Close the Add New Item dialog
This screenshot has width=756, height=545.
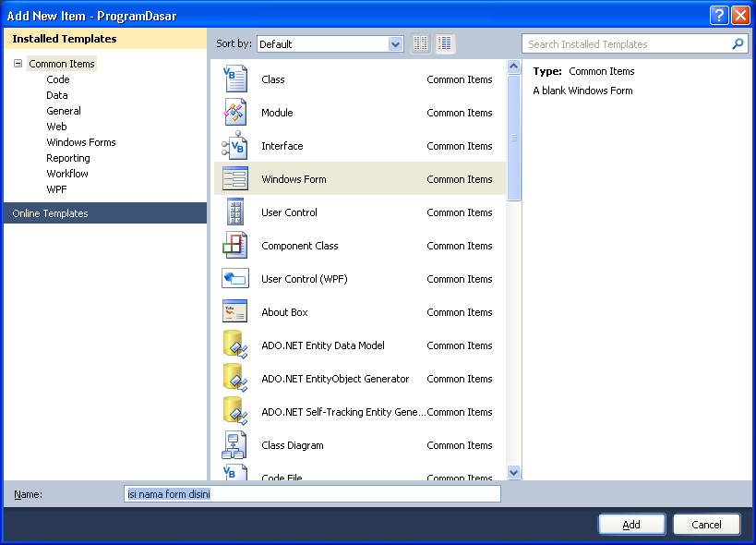pyautogui.click(x=740, y=15)
